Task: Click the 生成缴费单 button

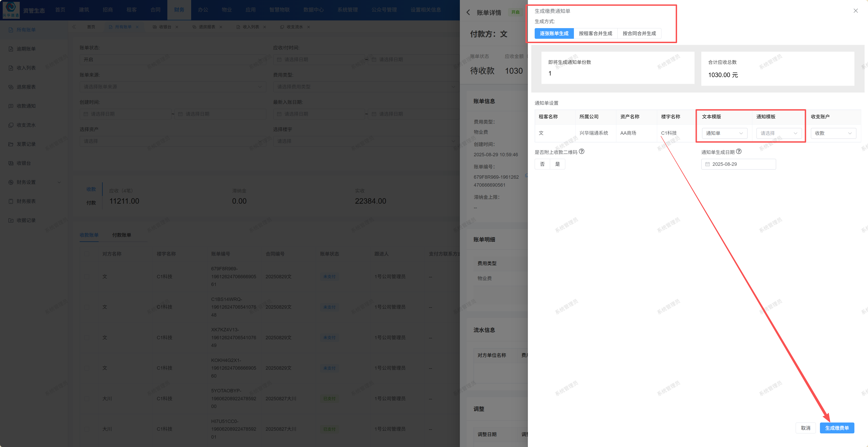Action: coord(837,428)
